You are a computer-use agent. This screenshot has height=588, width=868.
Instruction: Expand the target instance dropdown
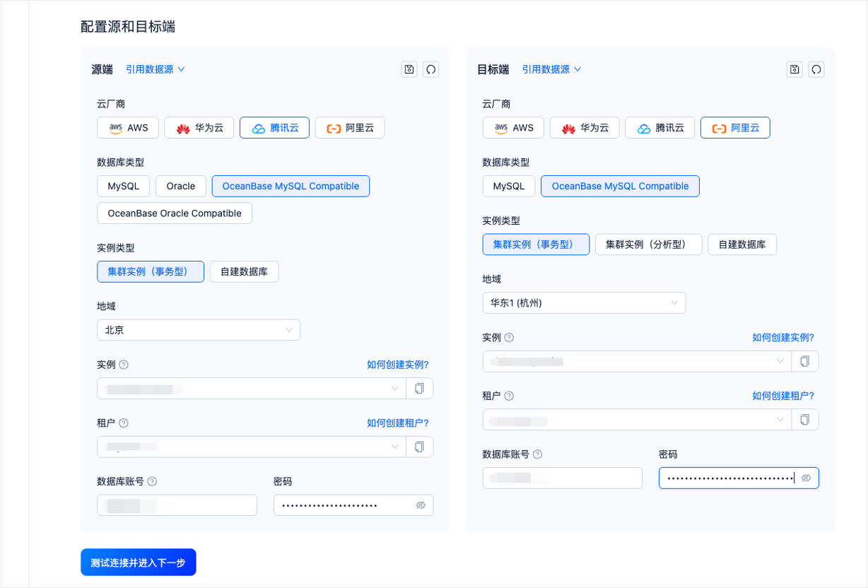(637, 361)
